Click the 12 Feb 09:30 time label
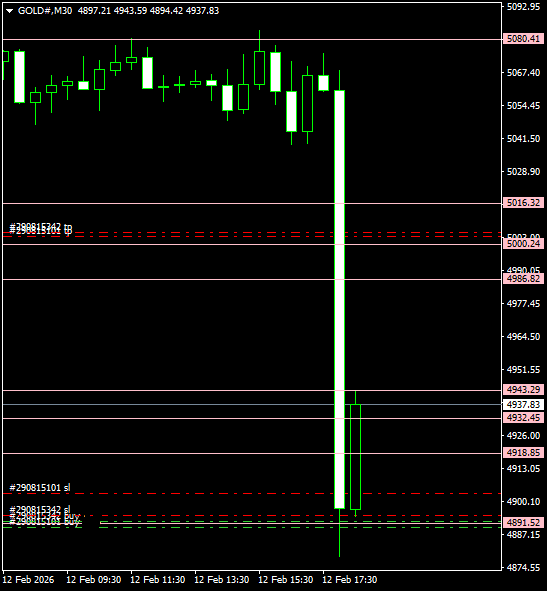Image resolution: width=547 pixels, height=591 pixels. (94, 579)
